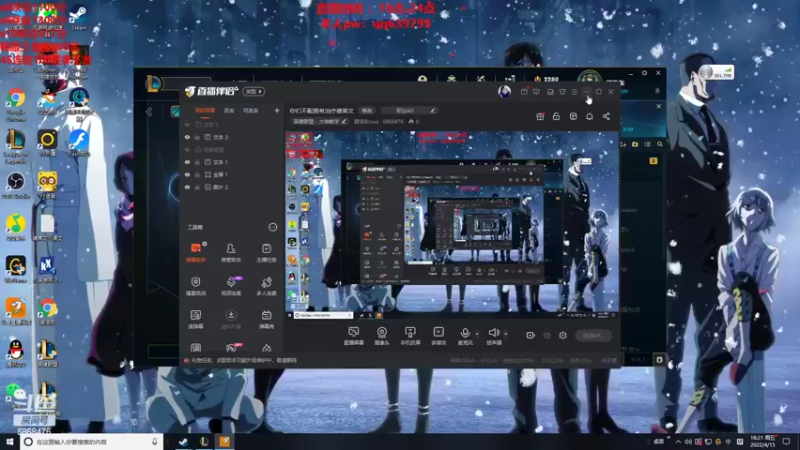Viewport: 800px width, 450px height.
Task: Toggle the preview eye icon in bottom bar
Action: [547, 335]
